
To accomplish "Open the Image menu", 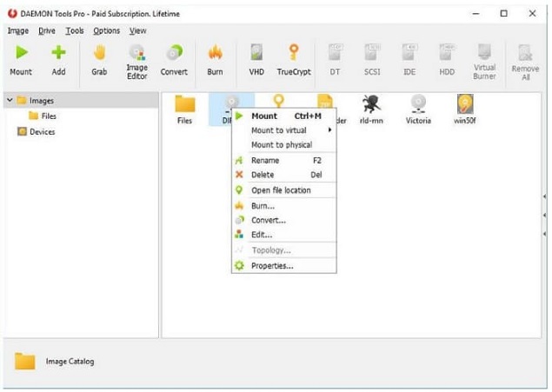I will click(x=18, y=31).
